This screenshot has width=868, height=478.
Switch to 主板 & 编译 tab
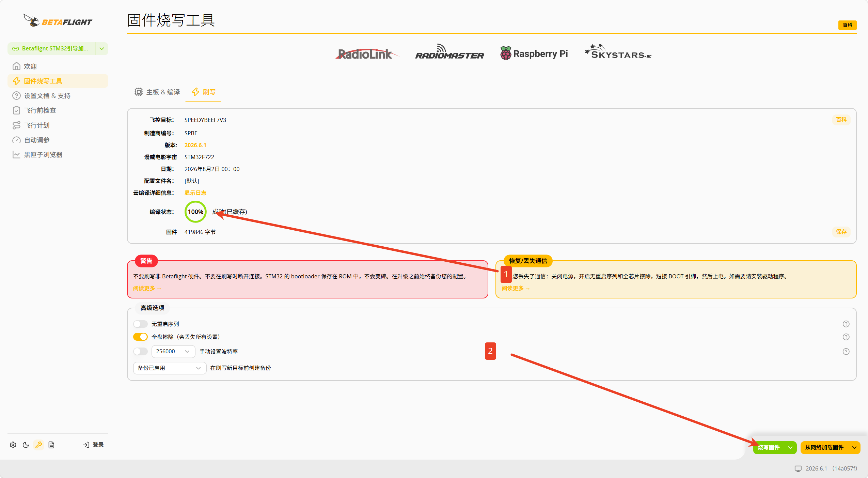click(x=157, y=92)
